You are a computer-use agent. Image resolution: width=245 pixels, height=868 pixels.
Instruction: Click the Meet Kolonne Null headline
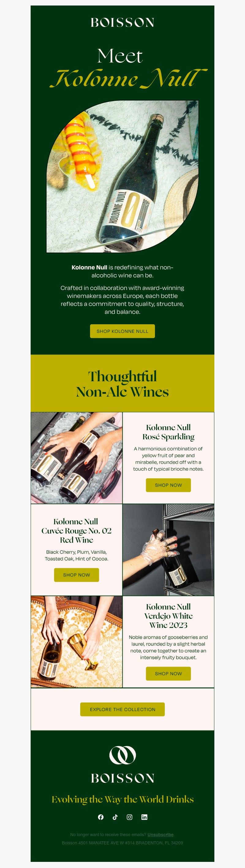(x=128, y=68)
